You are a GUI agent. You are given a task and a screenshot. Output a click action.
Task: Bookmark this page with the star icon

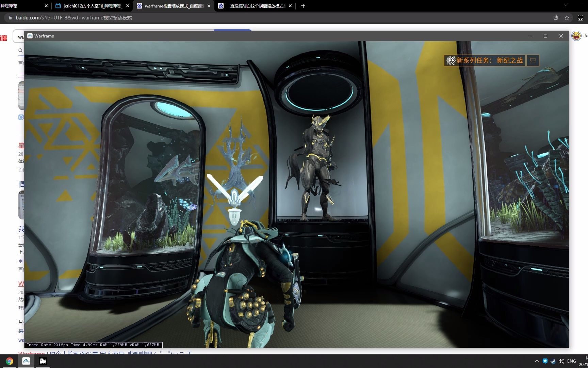click(567, 18)
